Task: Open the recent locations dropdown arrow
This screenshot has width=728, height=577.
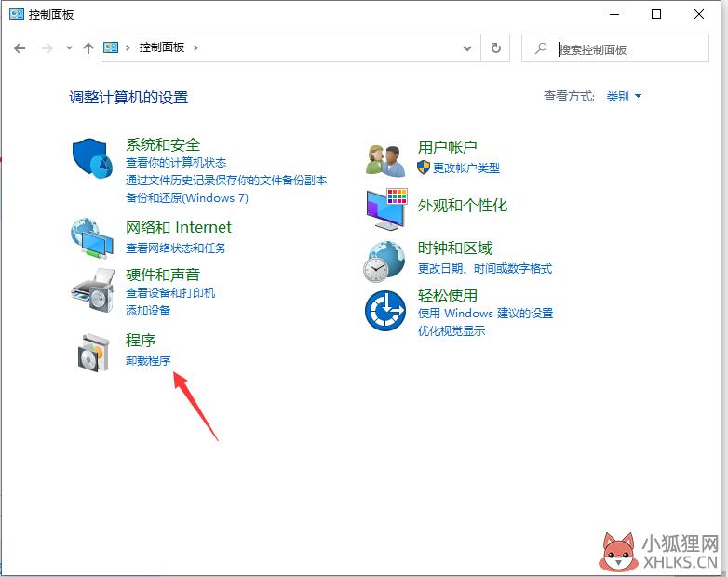Action: pyautogui.click(x=69, y=47)
